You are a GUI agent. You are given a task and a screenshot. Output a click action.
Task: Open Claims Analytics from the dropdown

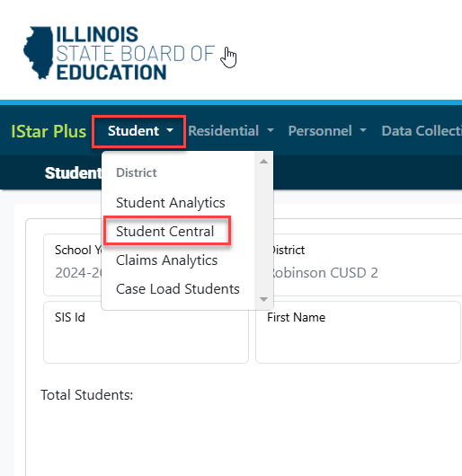pos(167,260)
